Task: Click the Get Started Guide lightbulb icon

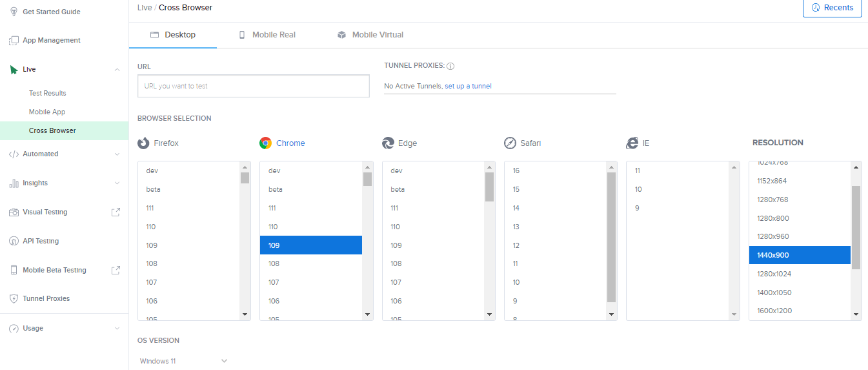Action: click(x=14, y=12)
